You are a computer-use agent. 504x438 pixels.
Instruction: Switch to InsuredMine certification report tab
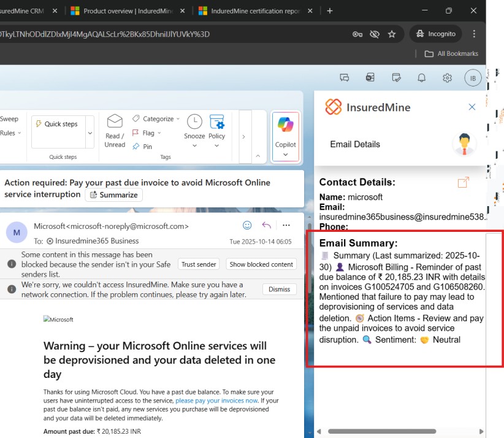[x=255, y=11]
